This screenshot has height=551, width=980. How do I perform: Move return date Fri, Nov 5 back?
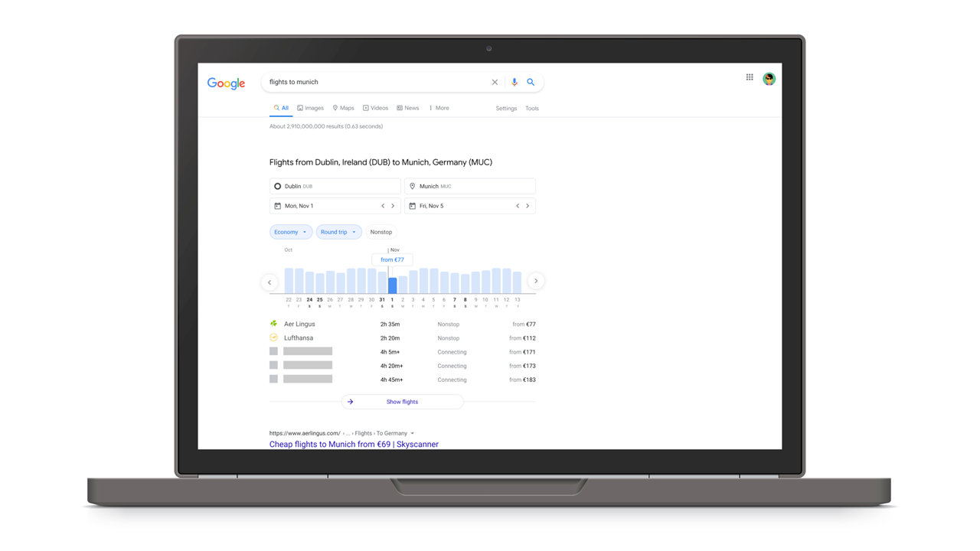[518, 206]
